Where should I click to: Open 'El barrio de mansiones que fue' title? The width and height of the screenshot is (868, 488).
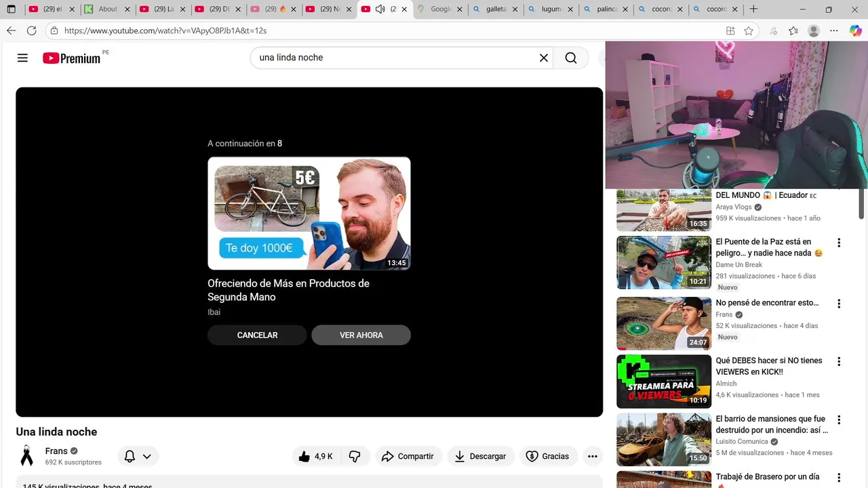click(x=772, y=424)
